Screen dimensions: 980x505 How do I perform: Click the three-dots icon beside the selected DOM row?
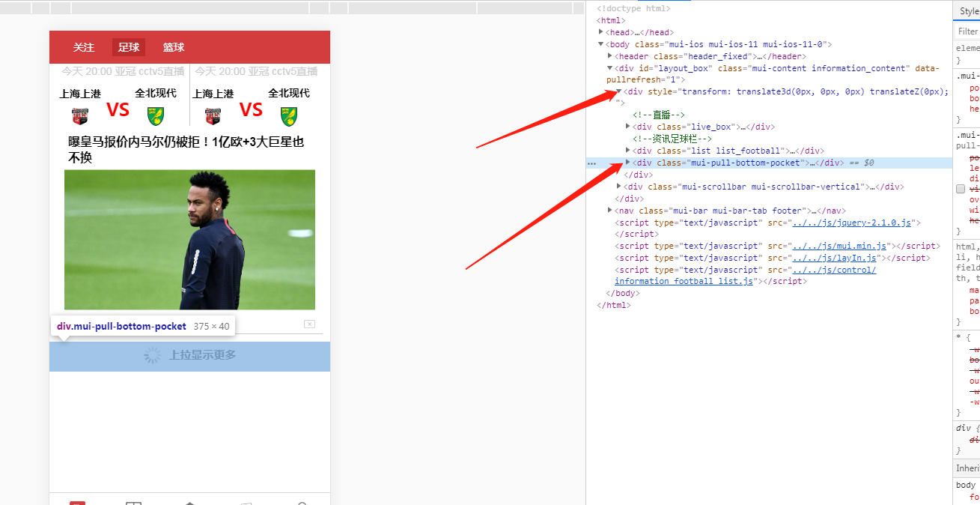coord(591,163)
